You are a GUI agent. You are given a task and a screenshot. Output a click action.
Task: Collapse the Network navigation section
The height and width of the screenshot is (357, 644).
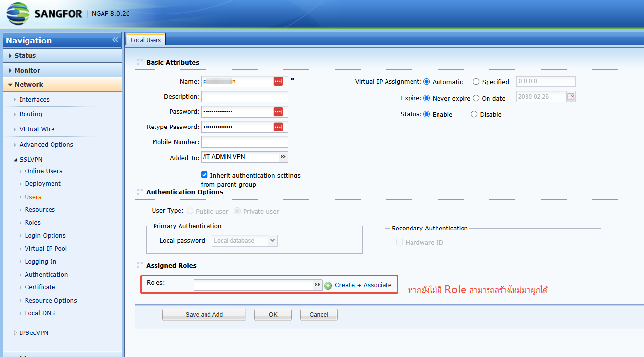(x=62, y=84)
